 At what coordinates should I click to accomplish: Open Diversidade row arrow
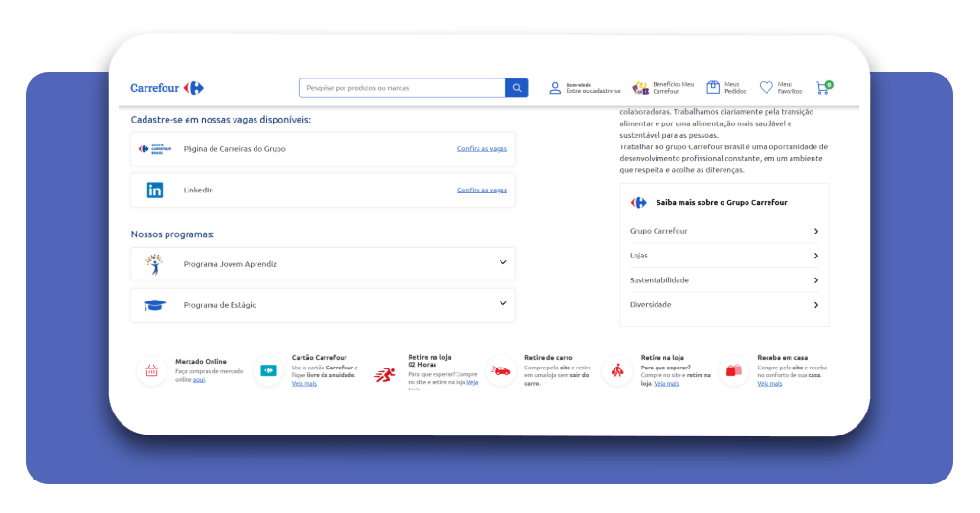(x=816, y=305)
